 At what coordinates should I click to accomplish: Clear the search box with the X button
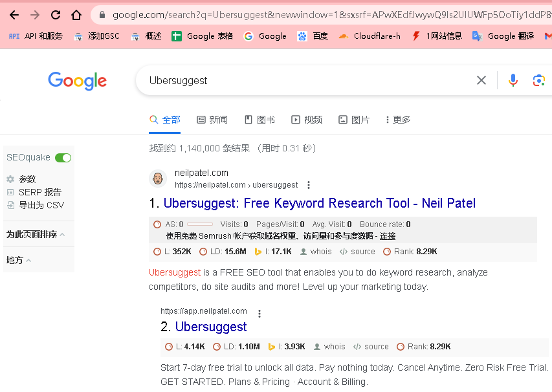tap(481, 80)
